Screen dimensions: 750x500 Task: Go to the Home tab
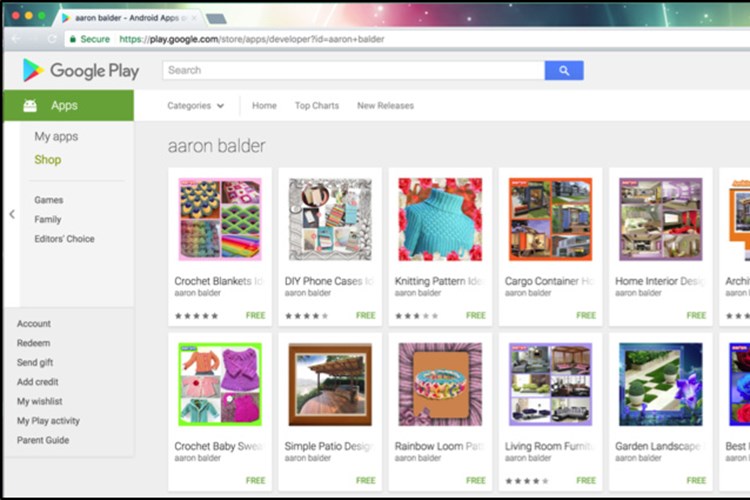(264, 106)
